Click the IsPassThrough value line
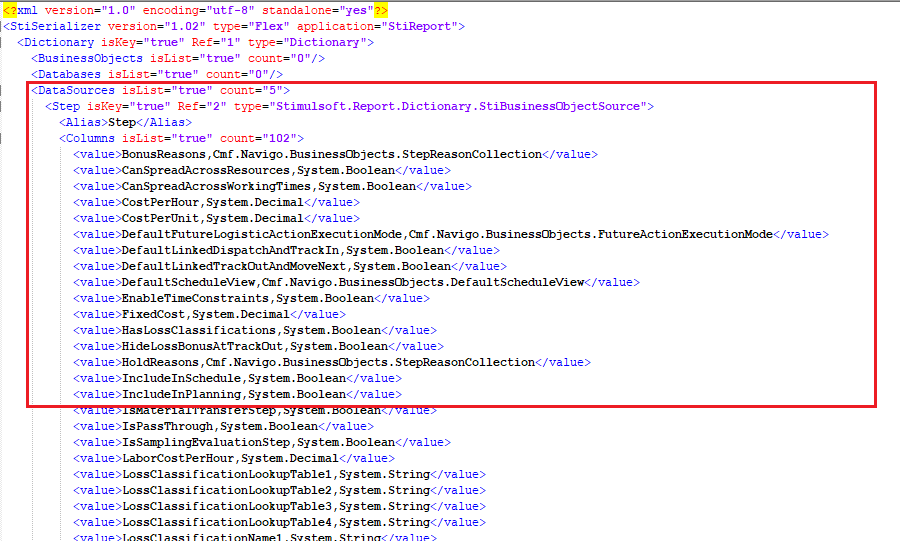 223,428
